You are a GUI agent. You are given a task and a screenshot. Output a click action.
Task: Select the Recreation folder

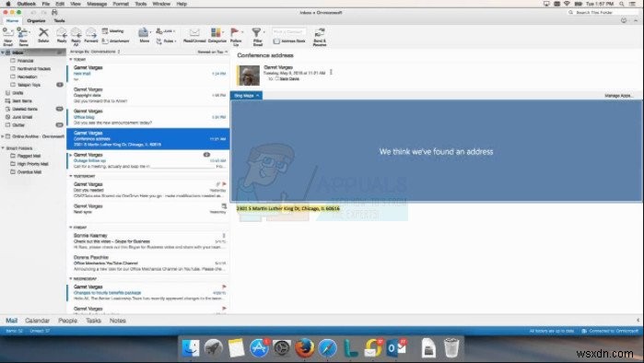pyautogui.click(x=27, y=76)
